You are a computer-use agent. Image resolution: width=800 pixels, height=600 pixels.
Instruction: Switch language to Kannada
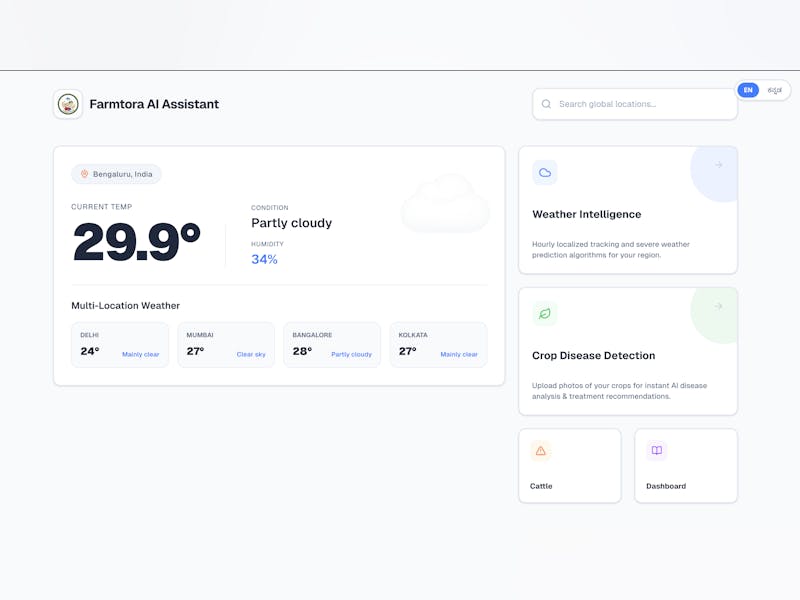(x=774, y=90)
